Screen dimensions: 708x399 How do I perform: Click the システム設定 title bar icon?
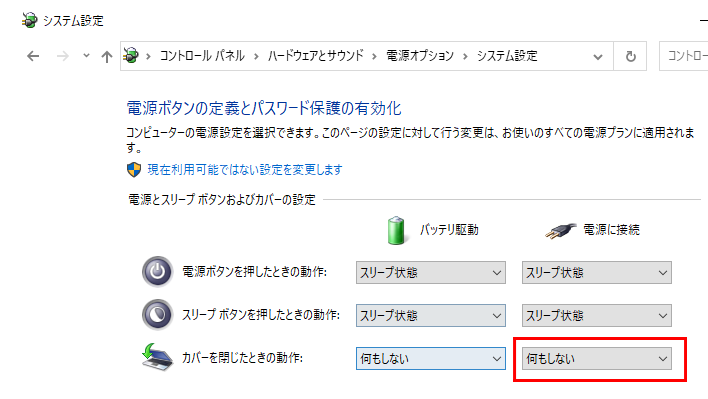pyautogui.click(x=29, y=20)
